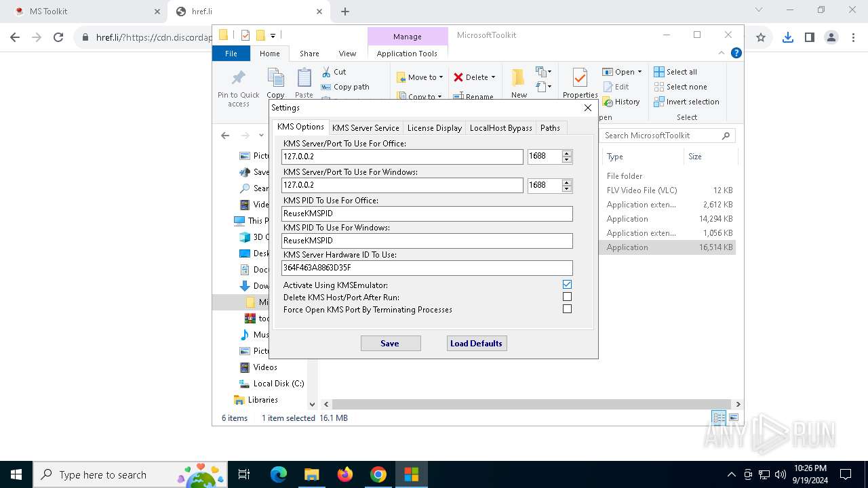Screen dimensions: 868x488
Task: Reload the page in Chrome
Action: coord(58,38)
